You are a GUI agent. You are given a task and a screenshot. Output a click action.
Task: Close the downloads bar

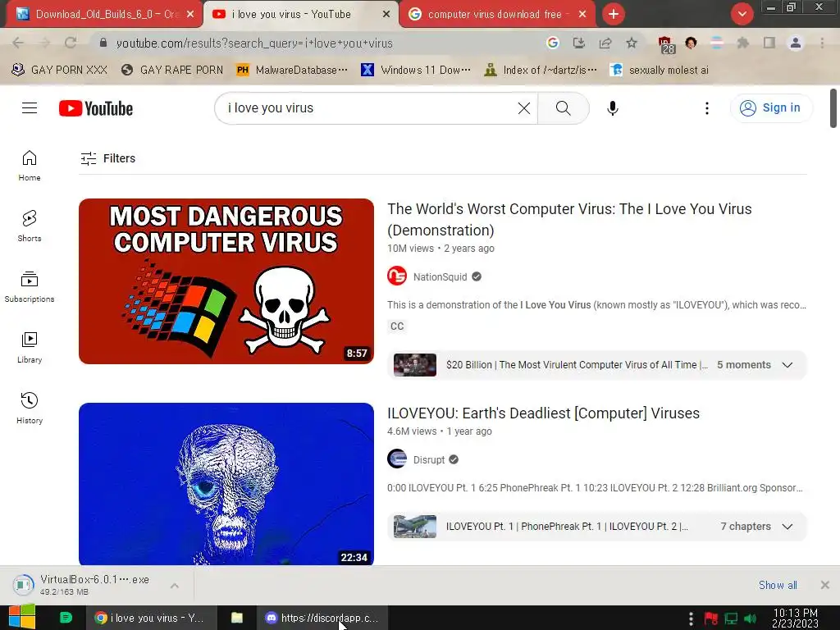(825, 585)
